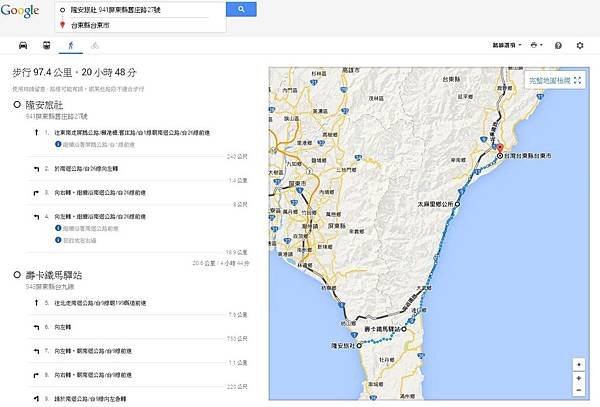Click the 隆安旅社 origin marker on map
Screen dimensions: 600x407
point(359,345)
